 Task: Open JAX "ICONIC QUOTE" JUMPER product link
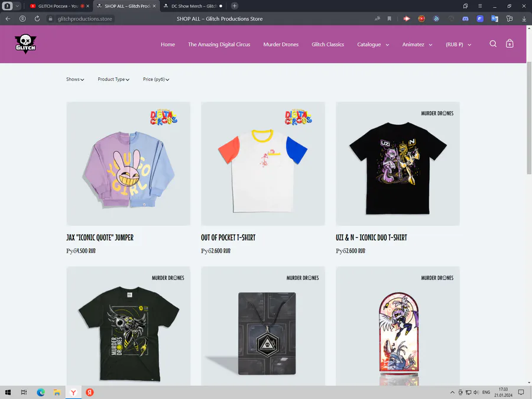100,238
